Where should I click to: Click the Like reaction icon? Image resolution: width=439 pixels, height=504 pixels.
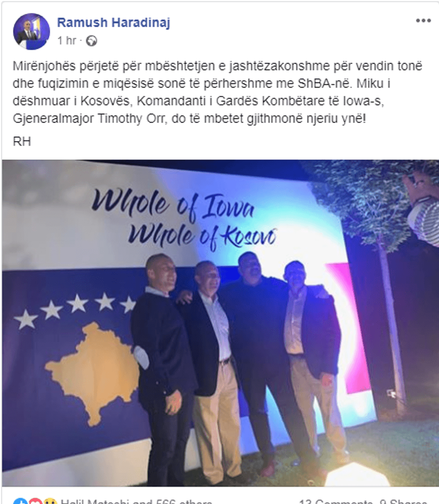(20, 501)
